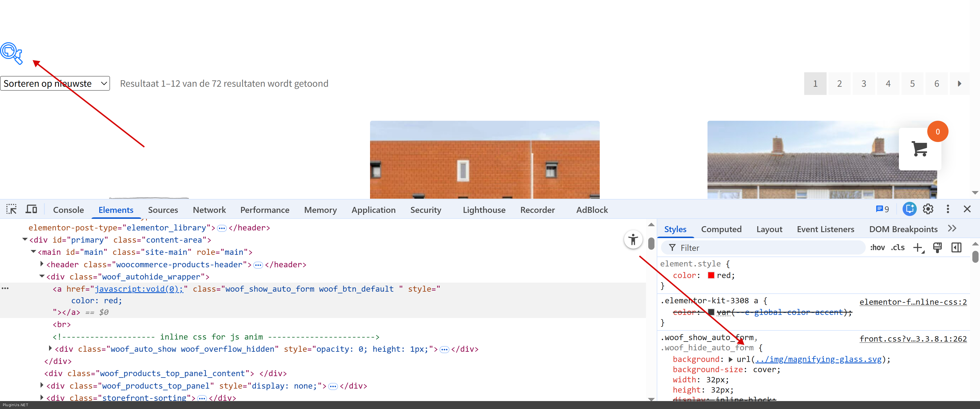
Task: Toggle the :hov element state panel
Action: click(877, 248)
